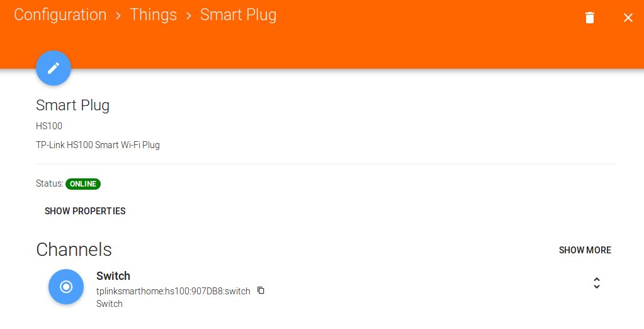
Task: Show the thing properties
Action: [x=85, y=211]
